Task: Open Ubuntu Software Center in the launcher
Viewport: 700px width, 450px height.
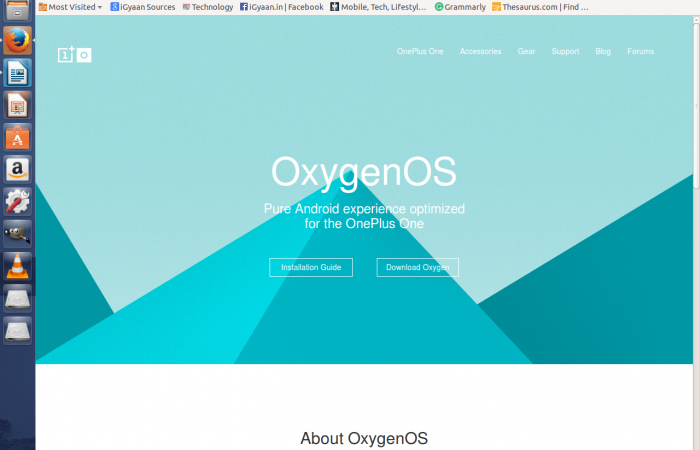Action: (17, 137)
